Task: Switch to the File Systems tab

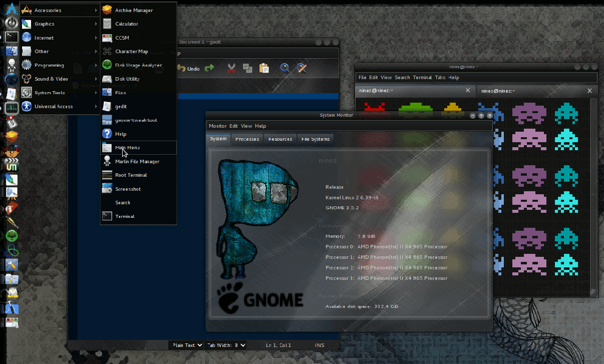Action: pyautogui.click(x=316, y=139)
